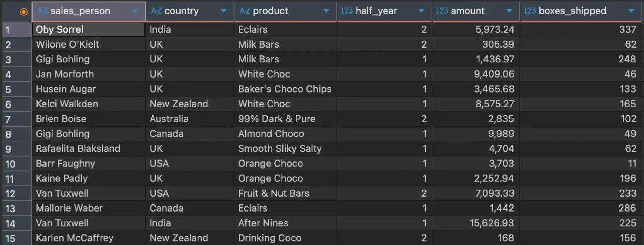Click the A-Z type icon on sales_person
The image size is (644, 245).
point(42,11)
